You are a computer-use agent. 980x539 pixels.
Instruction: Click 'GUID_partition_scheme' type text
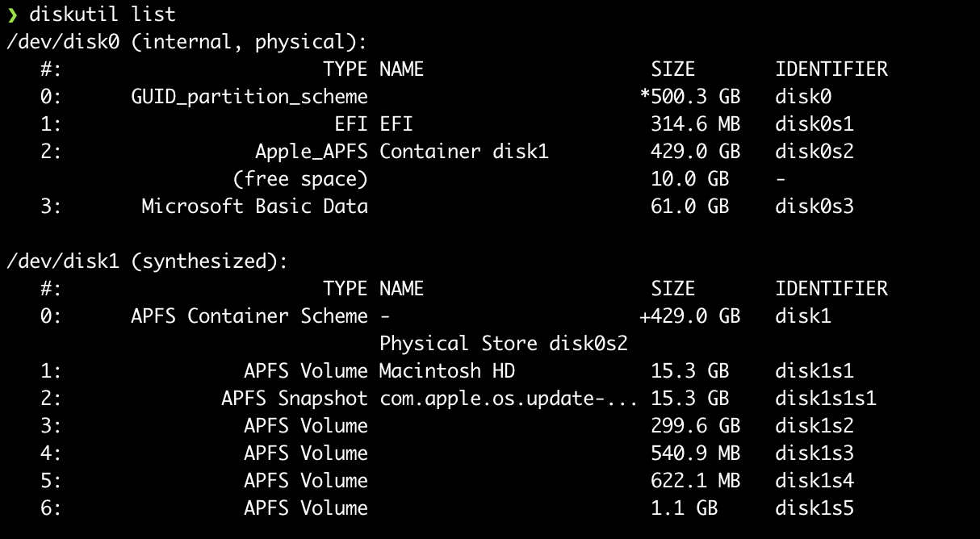pyautogui.click(x=249, y=97)
